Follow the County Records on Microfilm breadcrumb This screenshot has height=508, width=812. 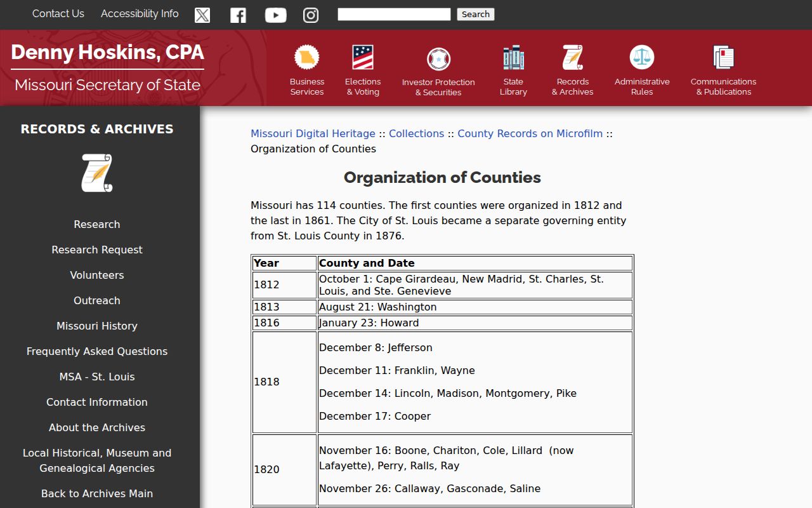530,133
